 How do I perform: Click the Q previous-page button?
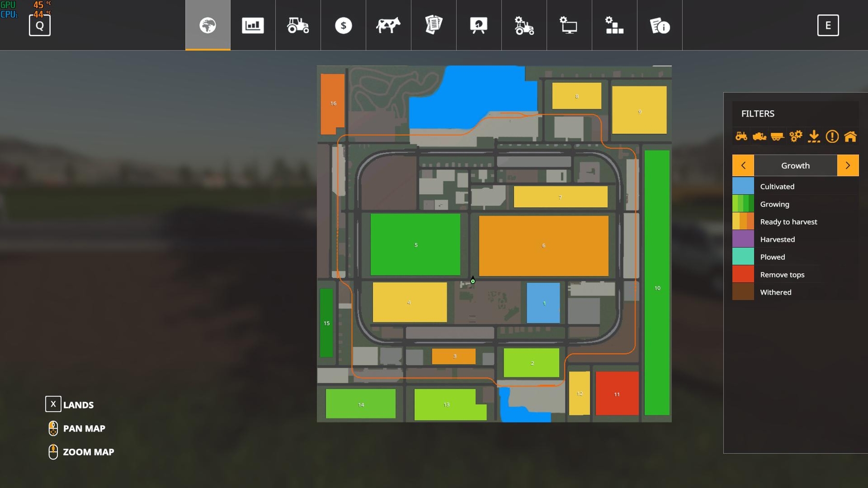pos(40,26)
